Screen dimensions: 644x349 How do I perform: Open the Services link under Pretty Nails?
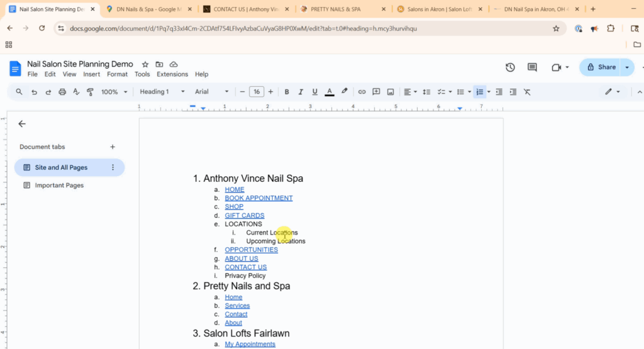pyautogui.click(x=237, y=306)
